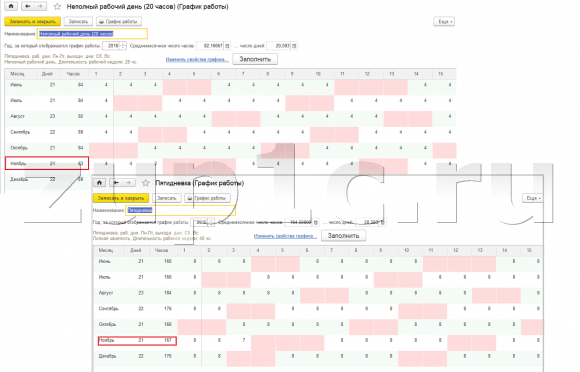Click Заполнить in the Пятидневка window
This screenshot has width=580, height=372.
(x=343, y=236)
